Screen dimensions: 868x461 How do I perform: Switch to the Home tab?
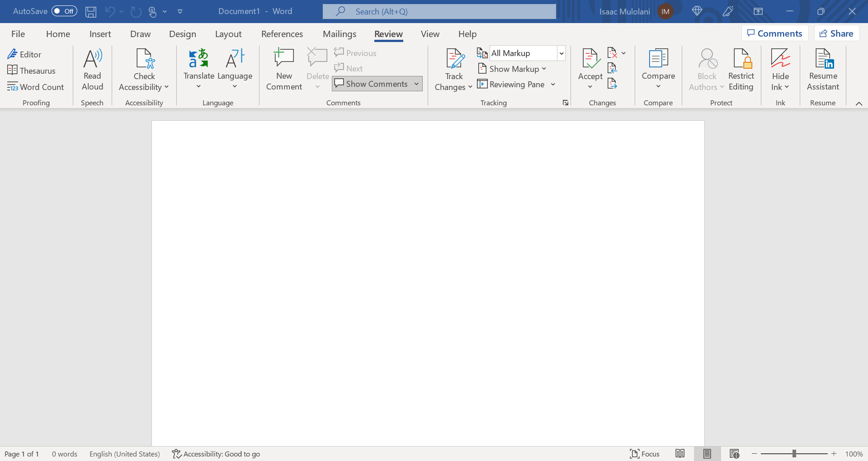(58, 34)
